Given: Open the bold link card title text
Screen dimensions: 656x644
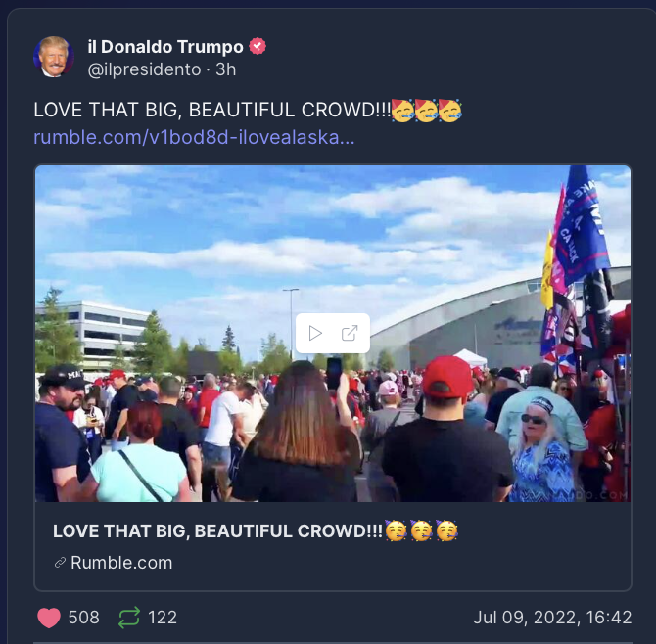Looking at the screenshot, I should 217,531.
